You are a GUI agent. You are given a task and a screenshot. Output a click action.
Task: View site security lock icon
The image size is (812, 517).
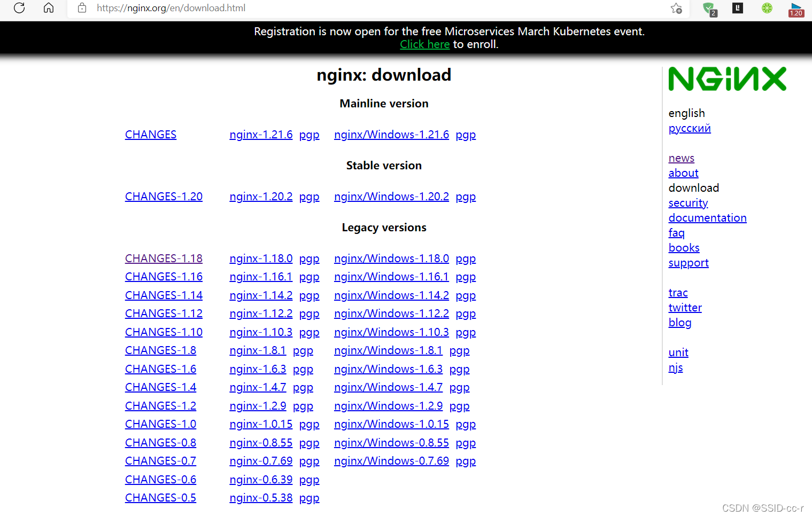(82, 8)
